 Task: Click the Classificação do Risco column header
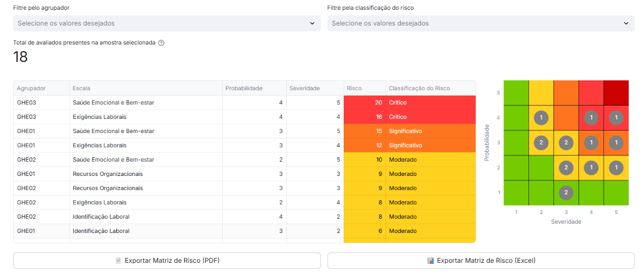[x=419, y=89]
